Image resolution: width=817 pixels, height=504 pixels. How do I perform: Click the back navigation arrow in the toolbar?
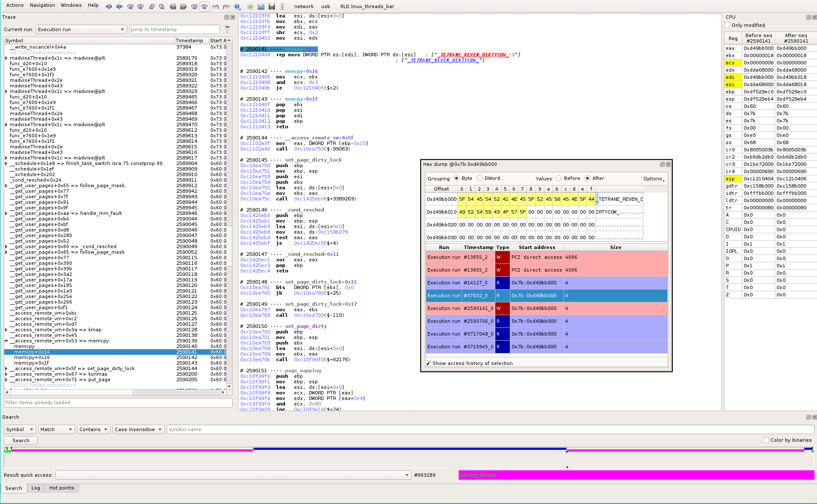point(108,6)
